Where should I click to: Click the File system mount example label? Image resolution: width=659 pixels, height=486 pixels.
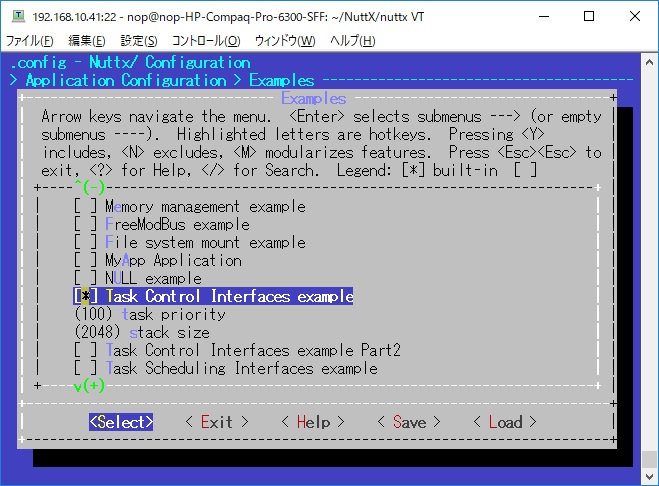click(206, 243)
